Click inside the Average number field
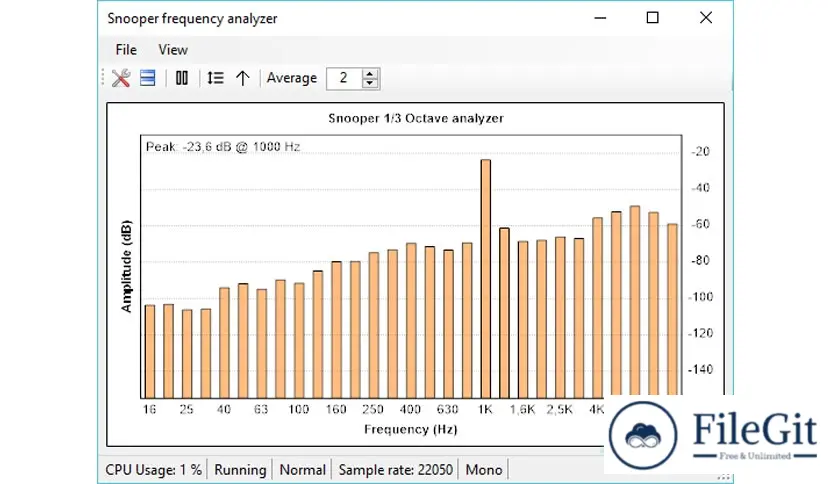 click(x=344, y=78)
